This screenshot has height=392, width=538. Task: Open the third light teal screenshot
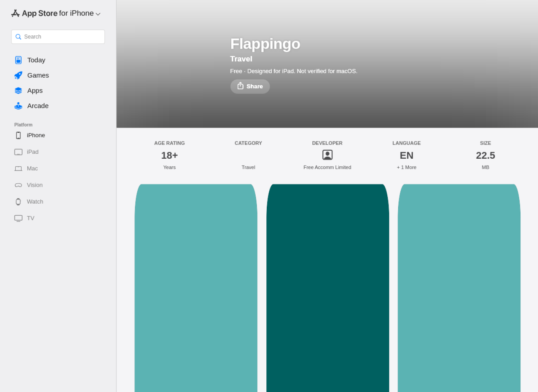click(x=459, y=288)
